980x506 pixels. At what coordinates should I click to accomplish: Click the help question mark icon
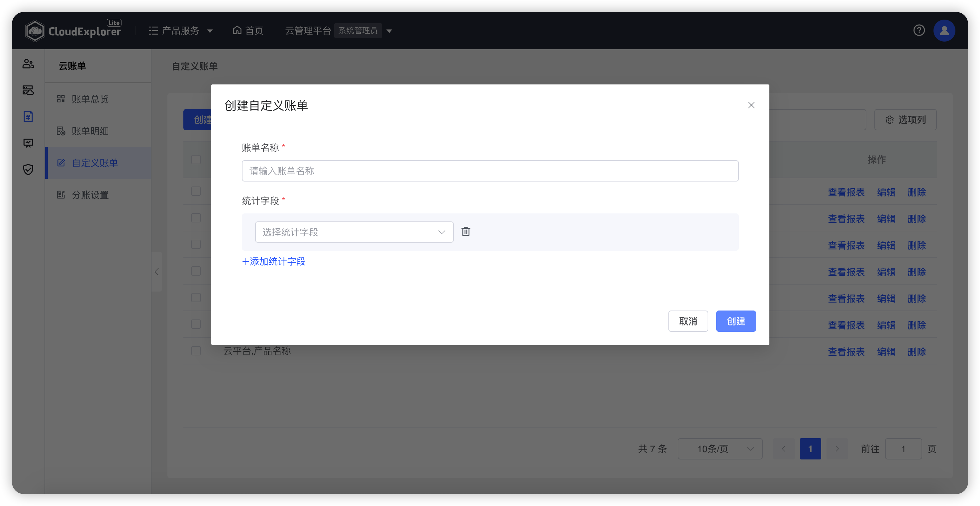pos(920,31)
